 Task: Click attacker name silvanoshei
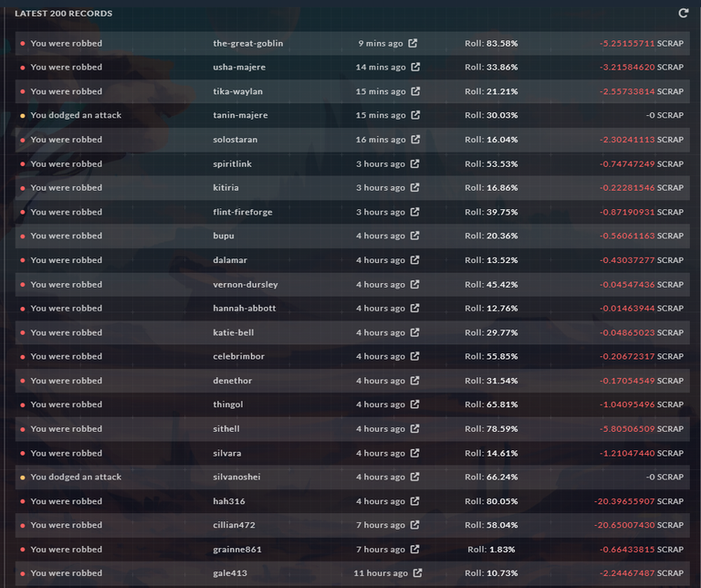coord(237,478)
